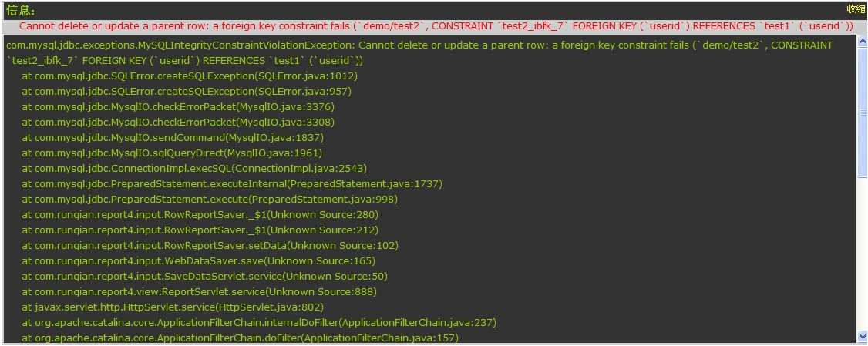Click the vertical scrollbar thumb
This screenshot has width=868, height=346.
862,113
